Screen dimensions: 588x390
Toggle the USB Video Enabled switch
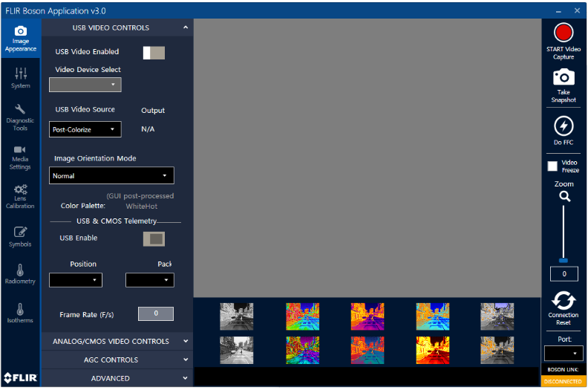coord(154,53)
